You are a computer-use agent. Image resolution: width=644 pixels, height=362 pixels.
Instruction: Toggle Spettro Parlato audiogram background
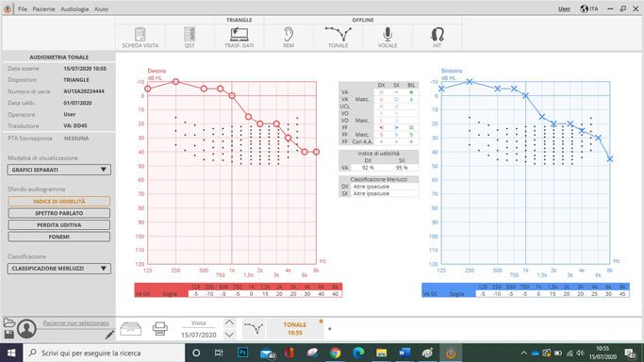click(59, 213)
